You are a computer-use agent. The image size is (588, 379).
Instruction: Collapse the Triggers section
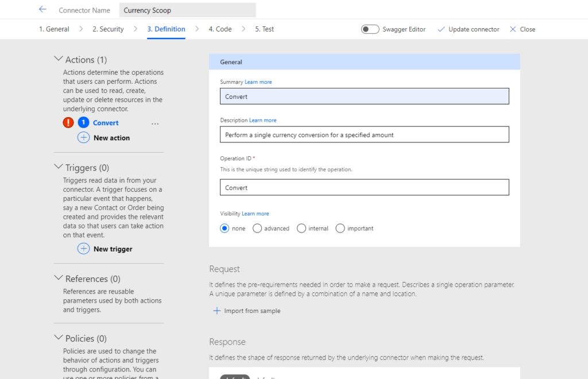(59, 167)
